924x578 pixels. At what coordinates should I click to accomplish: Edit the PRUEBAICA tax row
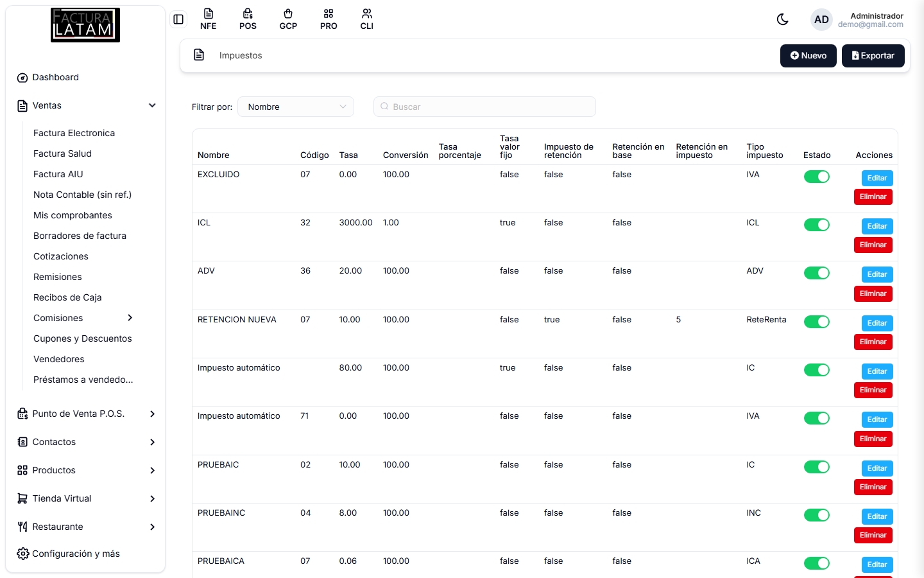pos(877,565)
